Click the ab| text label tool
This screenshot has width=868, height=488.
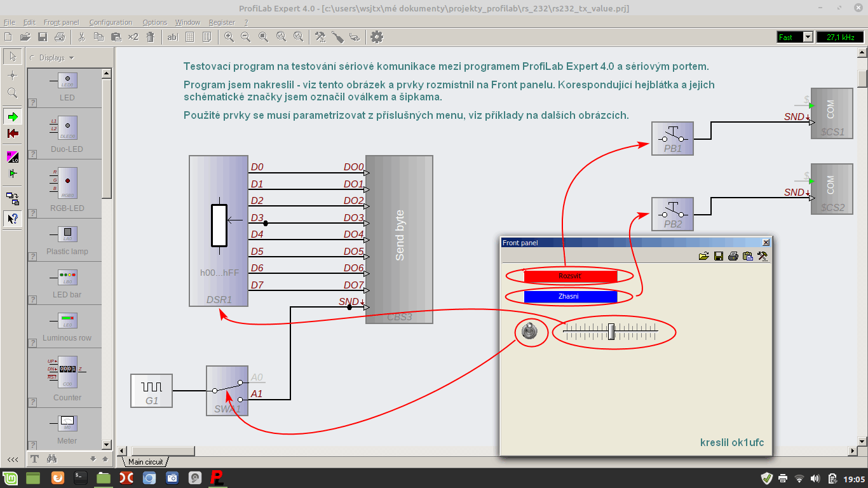pyautogui.click(x=172, y=37)
